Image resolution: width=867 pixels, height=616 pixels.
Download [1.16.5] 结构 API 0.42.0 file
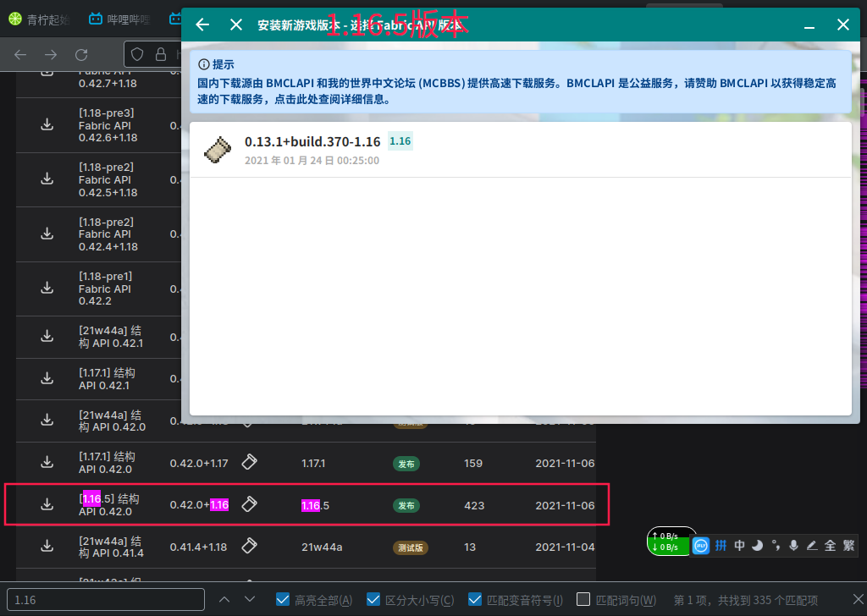pyautogui.click(x=47, y=504)
